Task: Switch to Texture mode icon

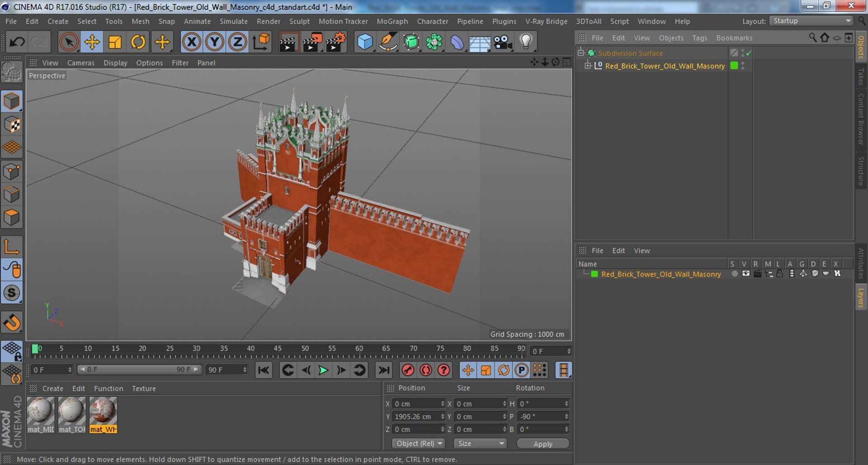Action: coord(12,124)
